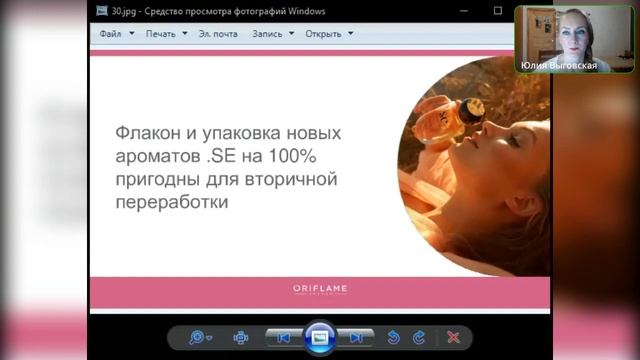
Task: Minimize the photo viewer window
Action: coord(464,11)
